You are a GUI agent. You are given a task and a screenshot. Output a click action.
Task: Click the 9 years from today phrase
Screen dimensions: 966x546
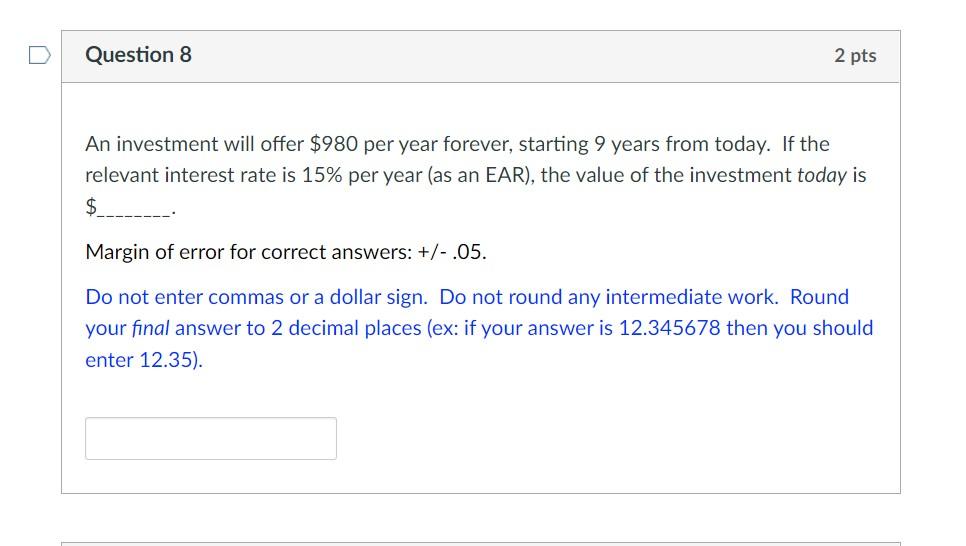click(x=681, y=144)
